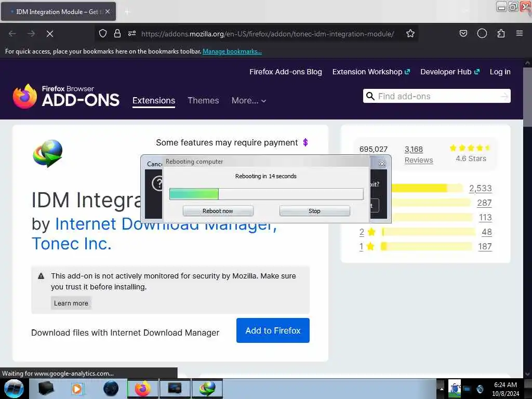
Task: Click Add to Firefox button
Action: click(273, 330)
